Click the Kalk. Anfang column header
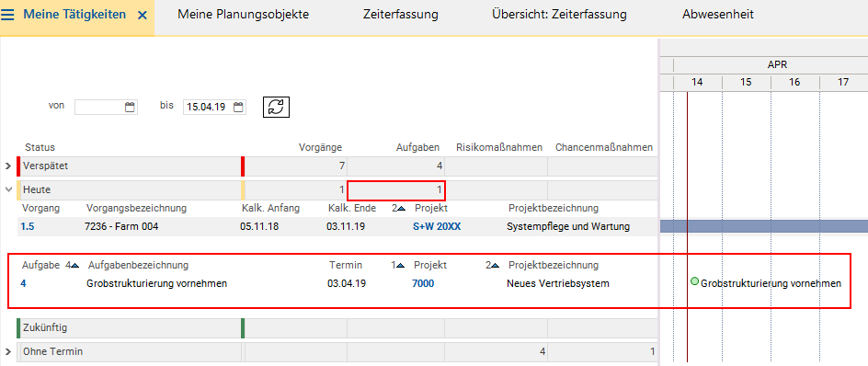Viewport: 868px width, 366px height. pyautogui.click(x=270, y=208)
